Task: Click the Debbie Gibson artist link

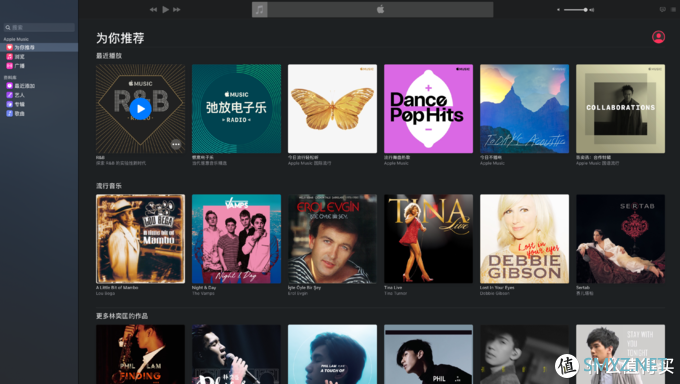Action: [x=494, y=294]
